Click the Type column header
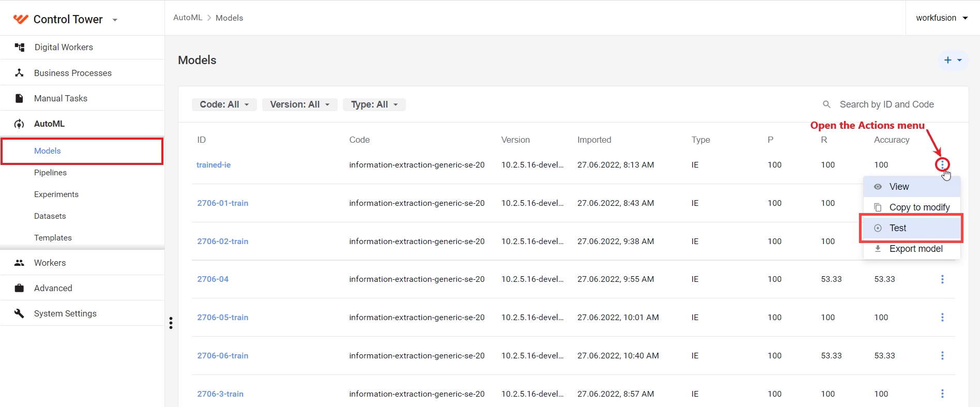 [701, 140]
